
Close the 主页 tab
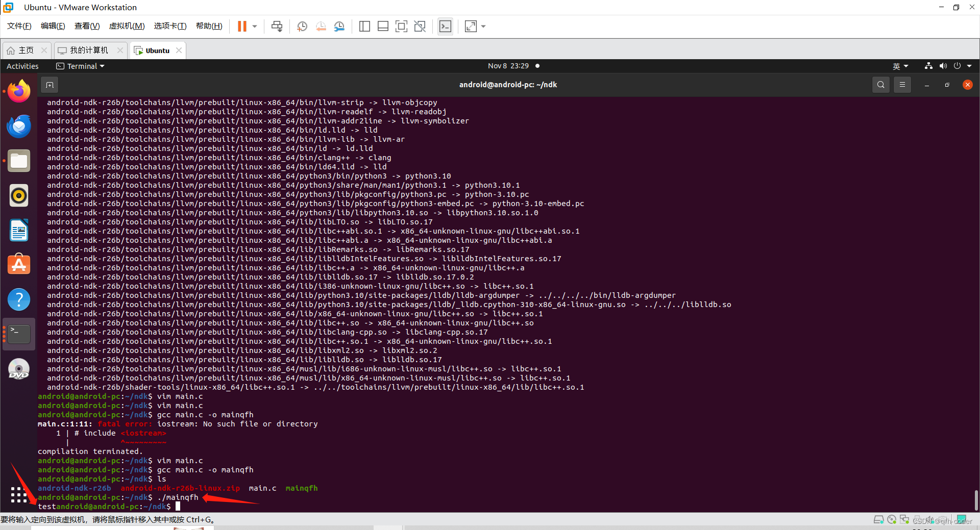pyautogui.click(x=44, y=50)
